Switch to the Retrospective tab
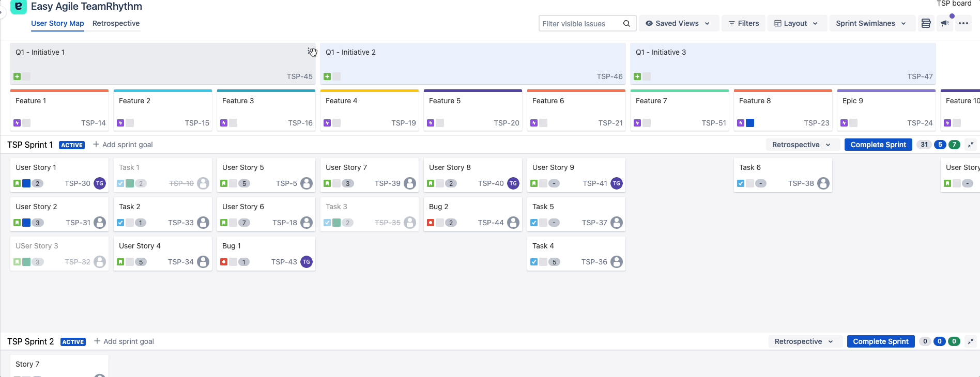 pyautogui.click(x=116, y=23)
